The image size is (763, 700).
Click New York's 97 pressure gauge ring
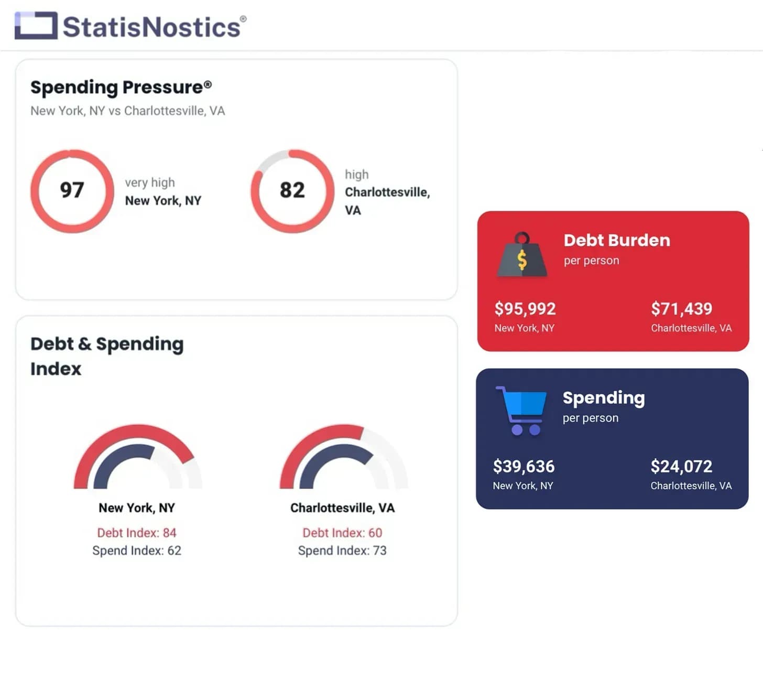[x=72, y=191]
